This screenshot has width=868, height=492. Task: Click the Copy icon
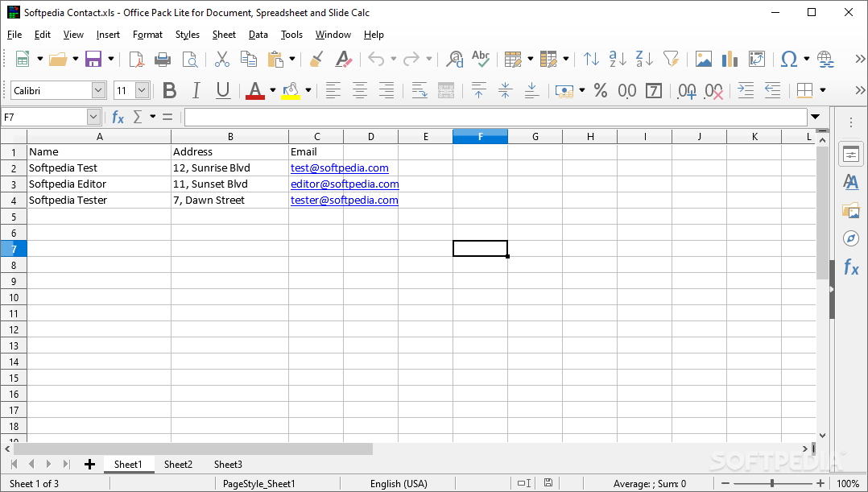249,59
